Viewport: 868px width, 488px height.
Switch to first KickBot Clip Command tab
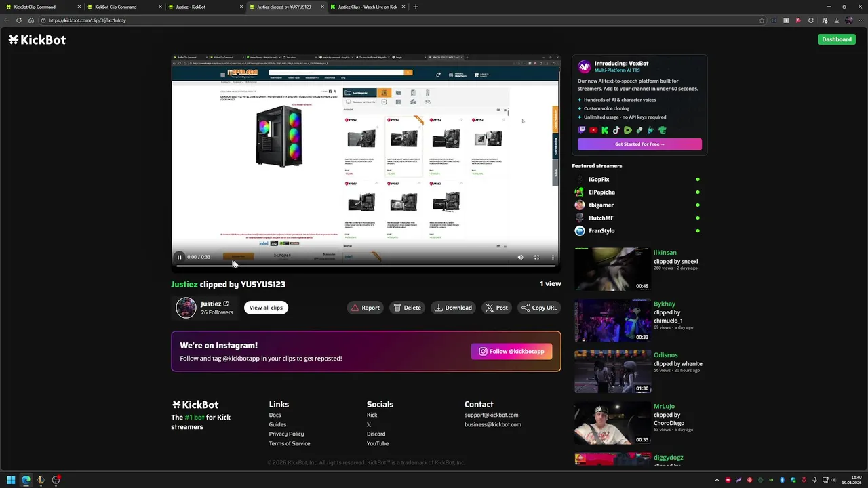[42, 7]
